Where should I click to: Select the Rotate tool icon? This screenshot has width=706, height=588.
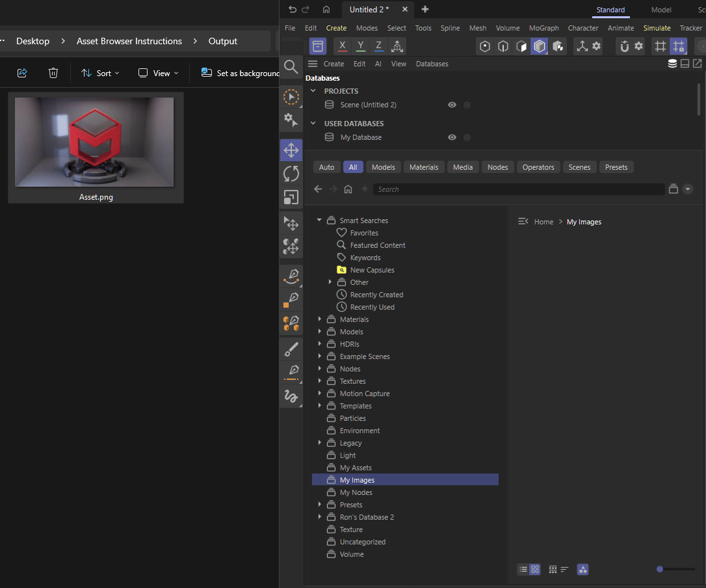pyautogui.click(x=291, y=174)
